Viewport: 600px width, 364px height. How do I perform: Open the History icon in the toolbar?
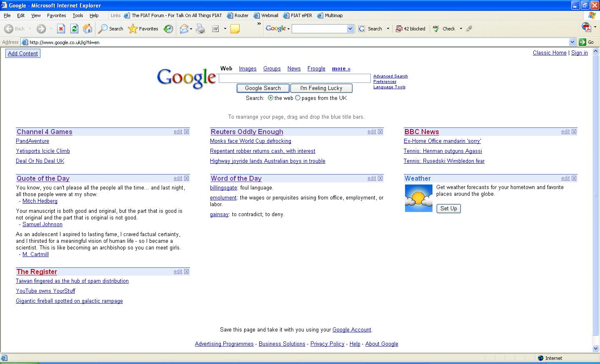coord(168,29)
